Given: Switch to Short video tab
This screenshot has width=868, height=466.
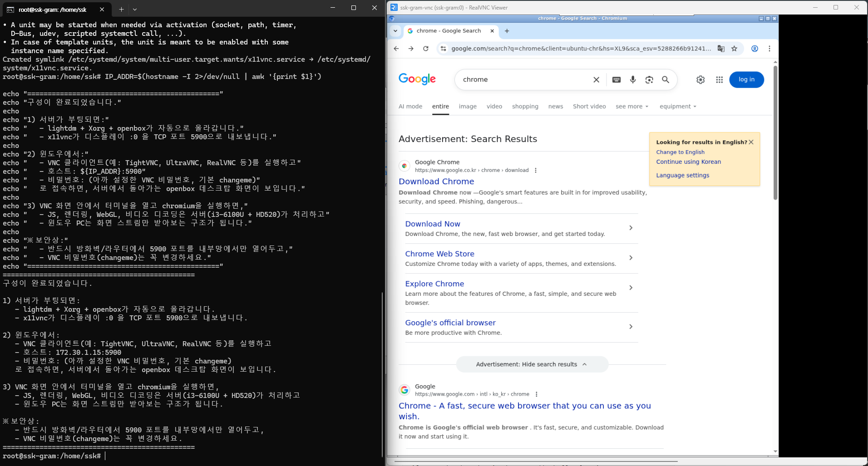Looking at the screenshot, I should point(589,107).
